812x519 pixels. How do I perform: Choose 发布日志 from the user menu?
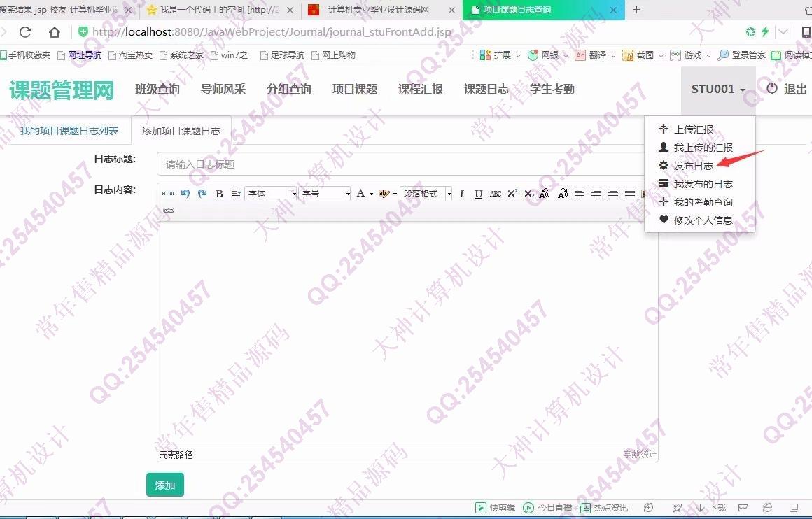click(694, 166)
